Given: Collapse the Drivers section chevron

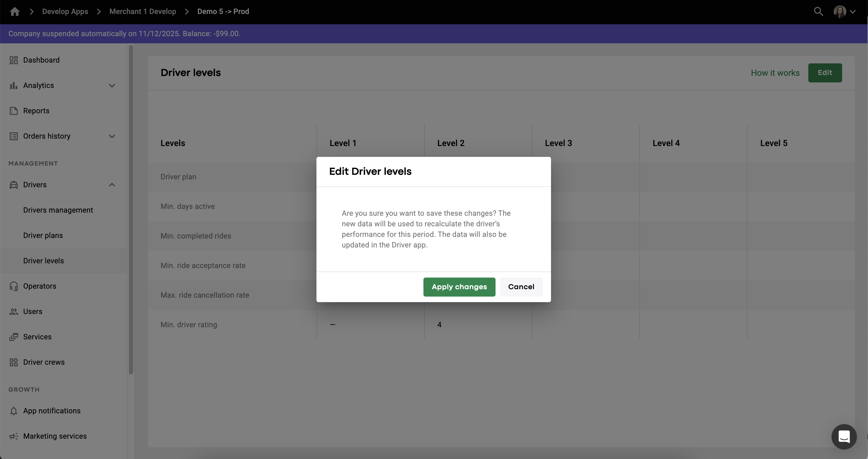Looking at the screenshot, I should click(x=112, y=185).
